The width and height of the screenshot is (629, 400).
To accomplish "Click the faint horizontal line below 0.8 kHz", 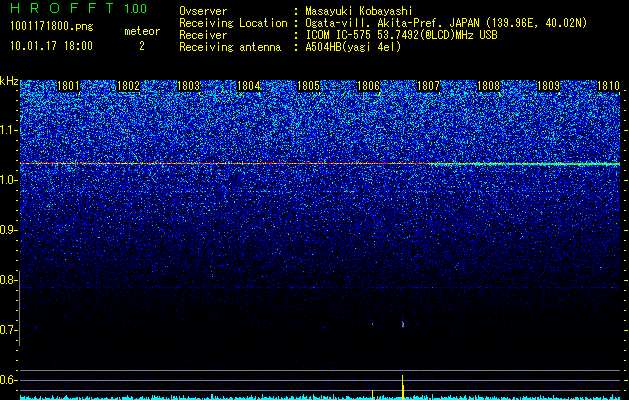I will 320,288.
